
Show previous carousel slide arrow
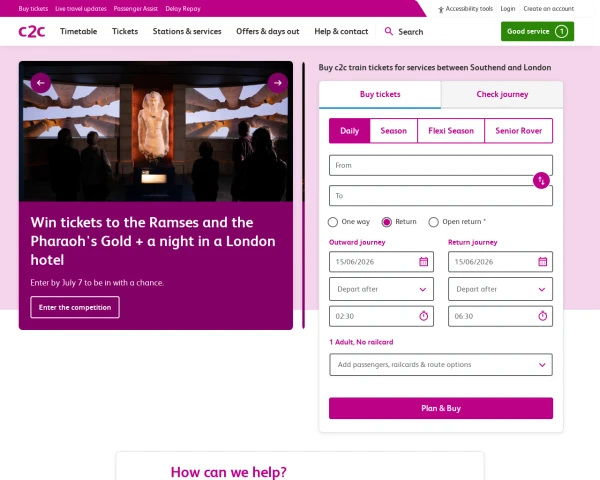tap(41, 83)
